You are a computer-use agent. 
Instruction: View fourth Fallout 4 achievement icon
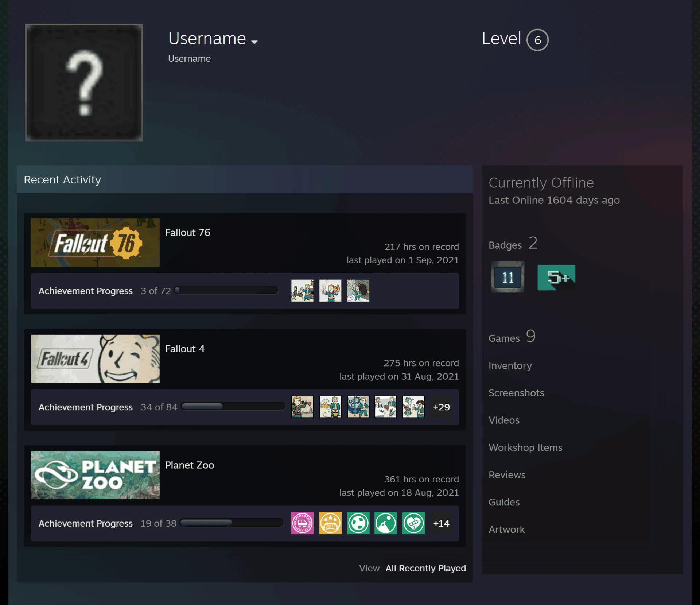pos(386,407)
